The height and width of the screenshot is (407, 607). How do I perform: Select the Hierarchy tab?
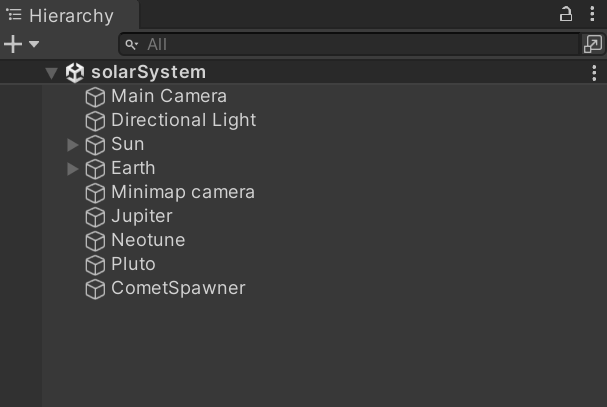pos(61,16)
